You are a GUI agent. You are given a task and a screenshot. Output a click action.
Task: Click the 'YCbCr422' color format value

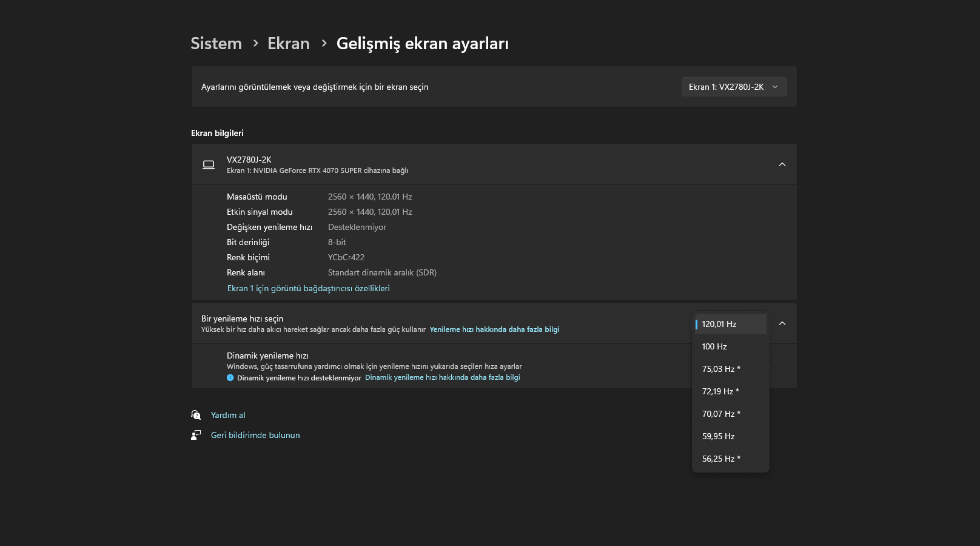tap(346, 257)
